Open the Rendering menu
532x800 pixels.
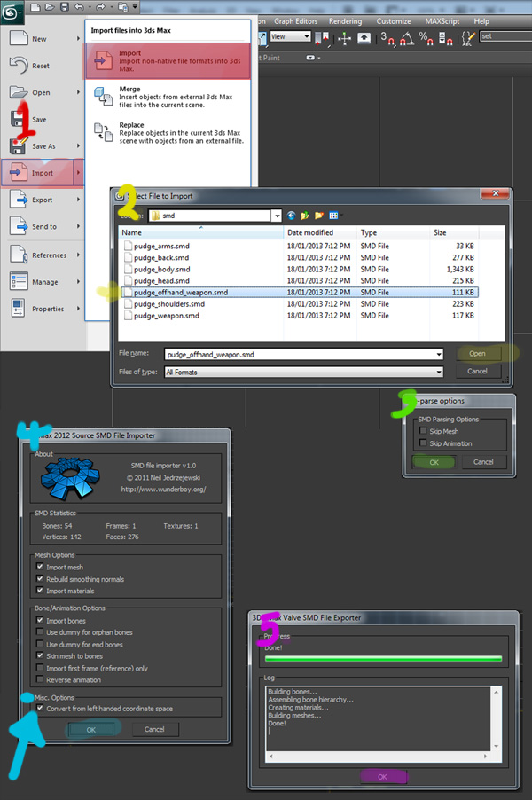click(x=345, y=21)
